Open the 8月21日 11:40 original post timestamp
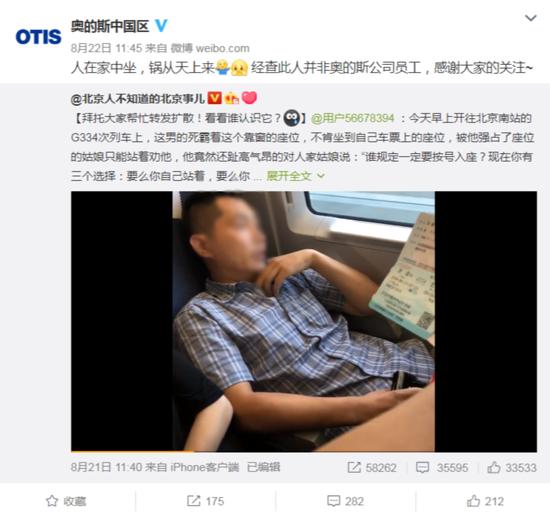This screenshot has height=515, width=550. [107, 467]
